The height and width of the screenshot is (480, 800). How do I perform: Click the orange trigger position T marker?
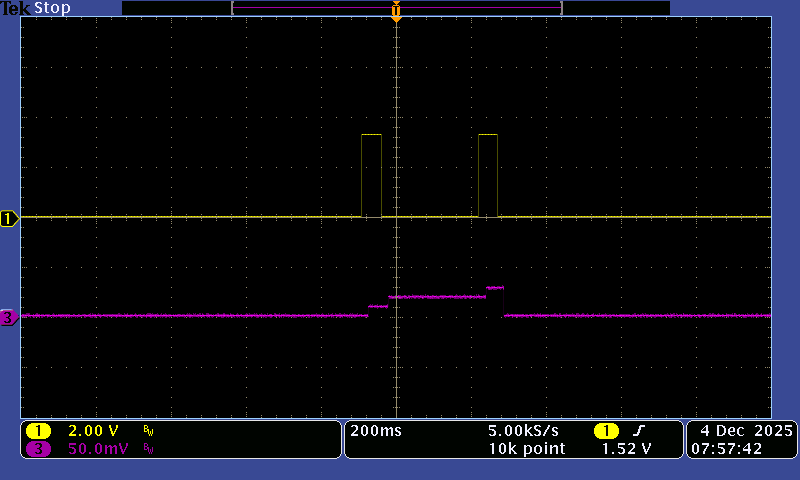pos(396,14)
